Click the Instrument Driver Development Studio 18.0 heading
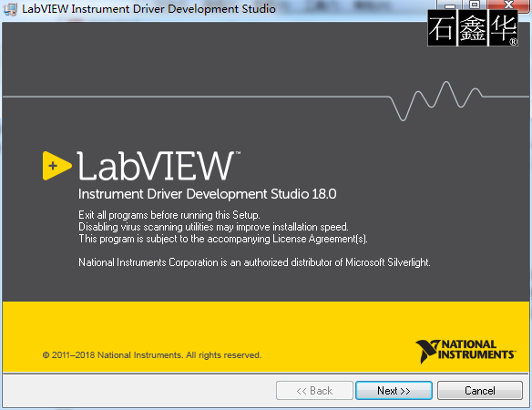 tap(208, 194)
